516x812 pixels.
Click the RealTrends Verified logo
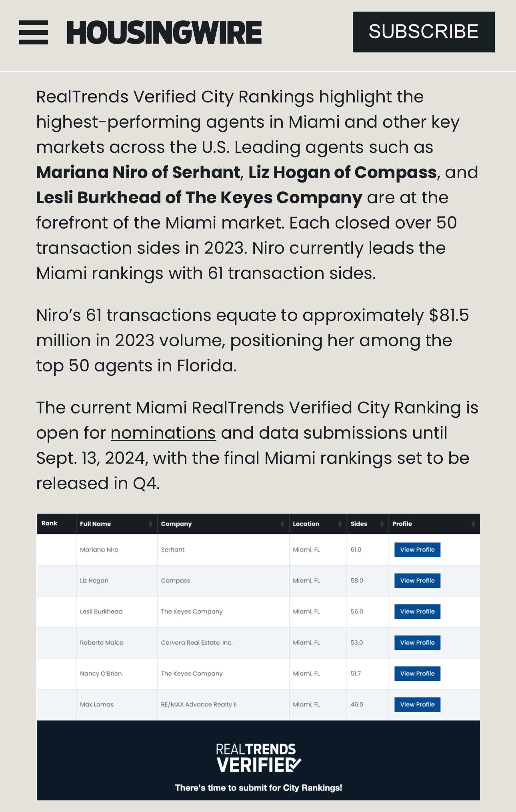[x=258, y=758]
